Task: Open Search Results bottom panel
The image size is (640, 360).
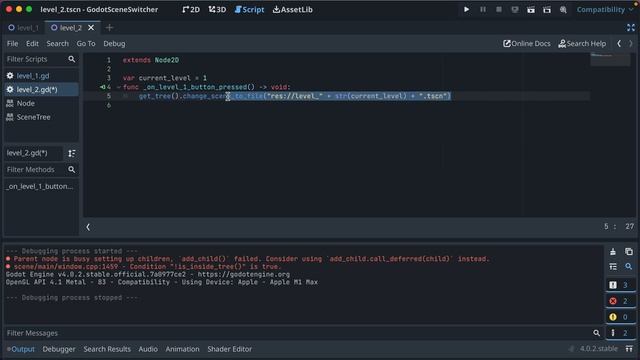Action: tap(107, 349)
